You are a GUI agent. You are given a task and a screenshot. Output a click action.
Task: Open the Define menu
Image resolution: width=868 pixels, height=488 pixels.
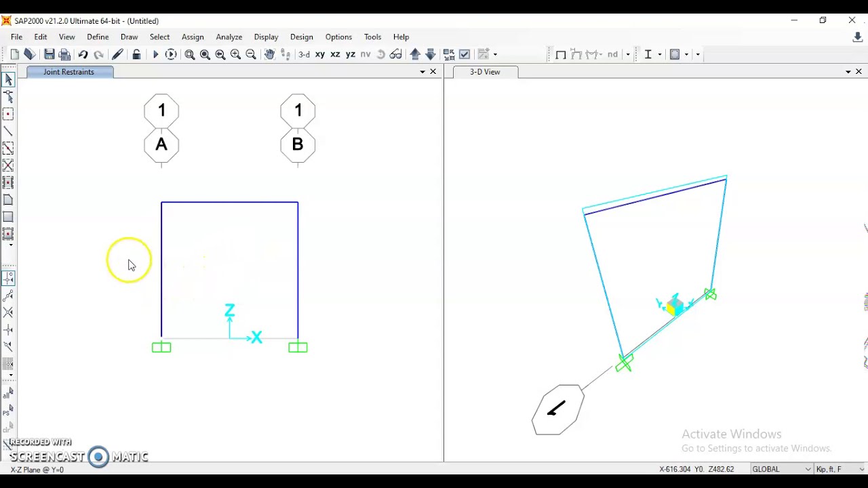pos(98,37)
